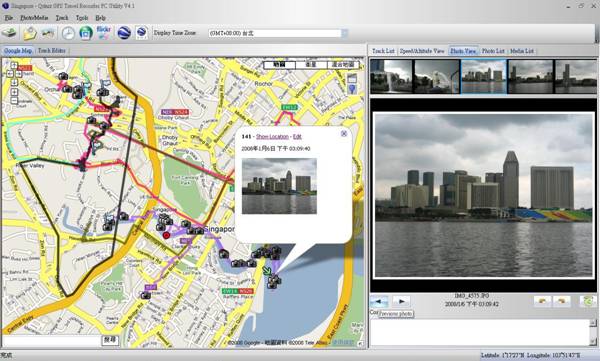The image size is (600, 361).
Task: Click the blue pin marker icon in map corner
Action: click(x=352, y=89)
